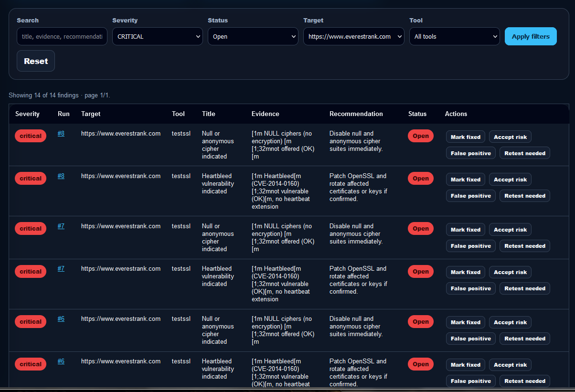
Task: Click the Heartbleed CVE-2014-0160 evidence in run #8 row
Action: coord(281,191)
